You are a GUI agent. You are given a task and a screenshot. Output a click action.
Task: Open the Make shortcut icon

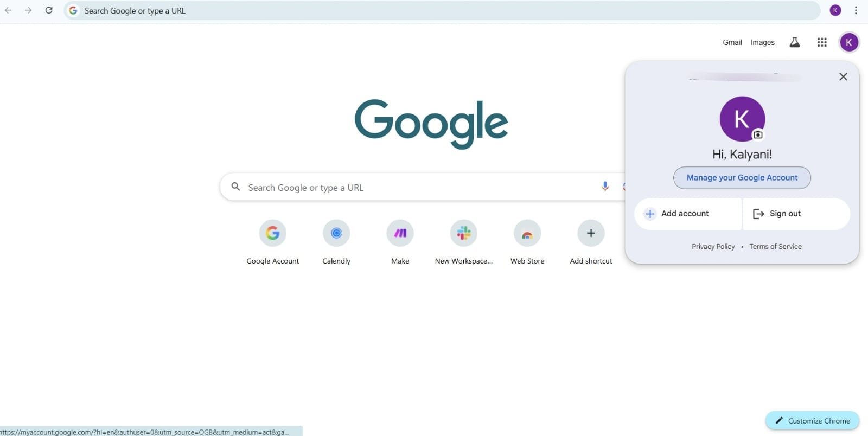point(400,233)
